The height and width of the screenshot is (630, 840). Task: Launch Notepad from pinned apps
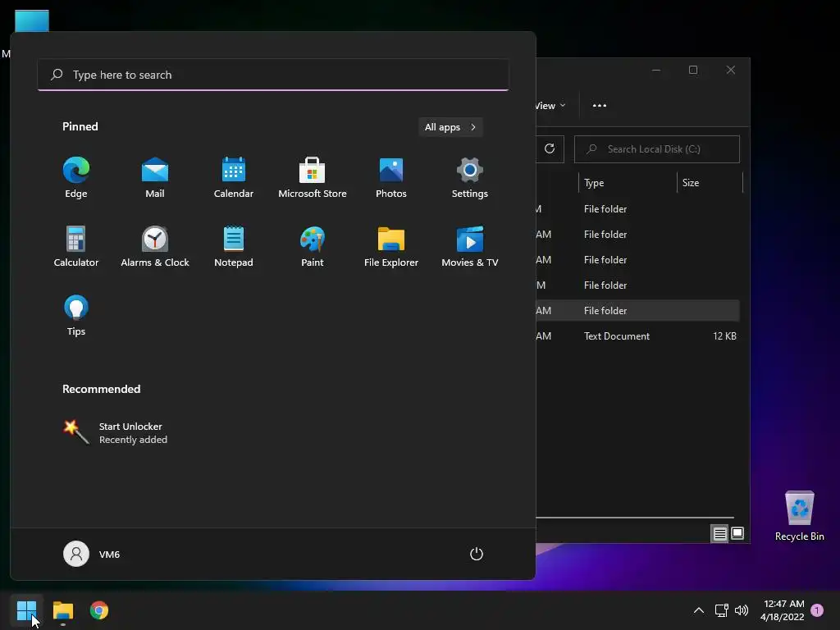tap(234, 247)
